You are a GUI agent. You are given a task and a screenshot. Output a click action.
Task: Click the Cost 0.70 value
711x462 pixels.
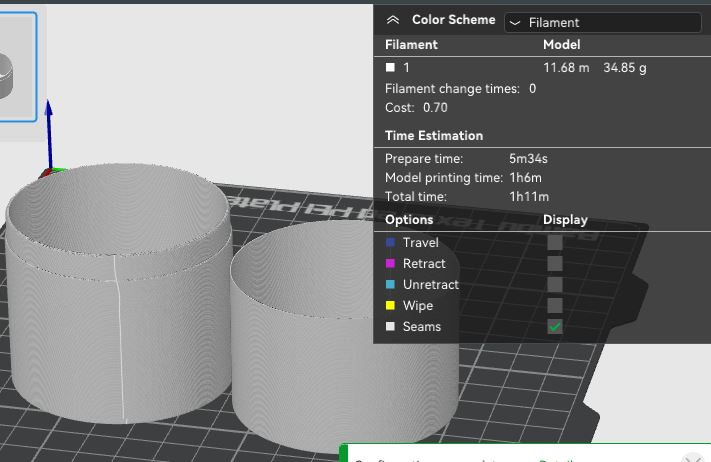tap(435, 107)
